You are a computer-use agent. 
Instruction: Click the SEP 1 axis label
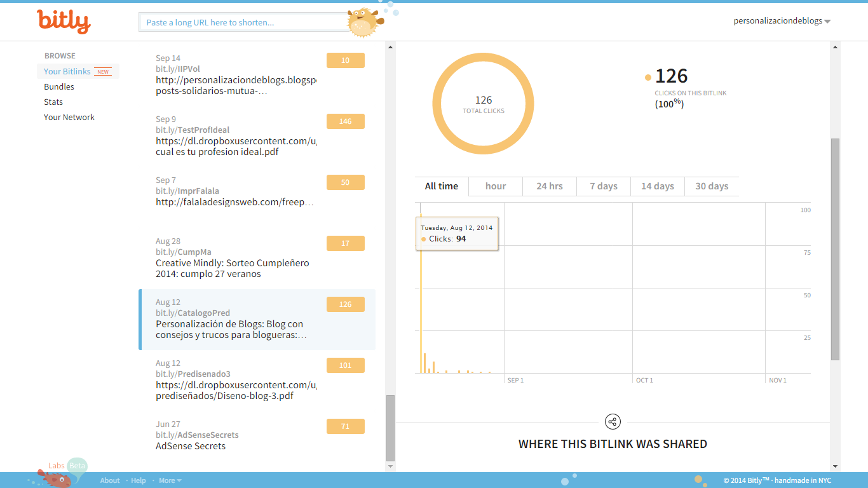pyautogui.click(x=515, y=380)
